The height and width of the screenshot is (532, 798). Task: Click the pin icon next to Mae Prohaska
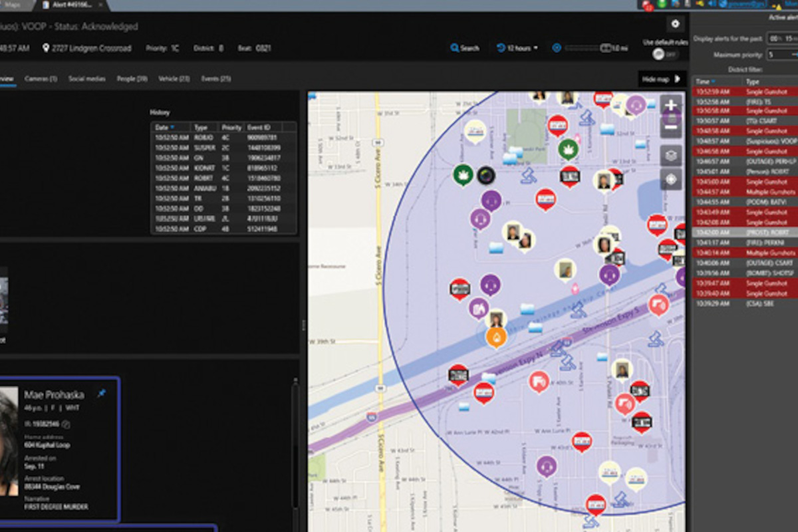click(102, 394)
